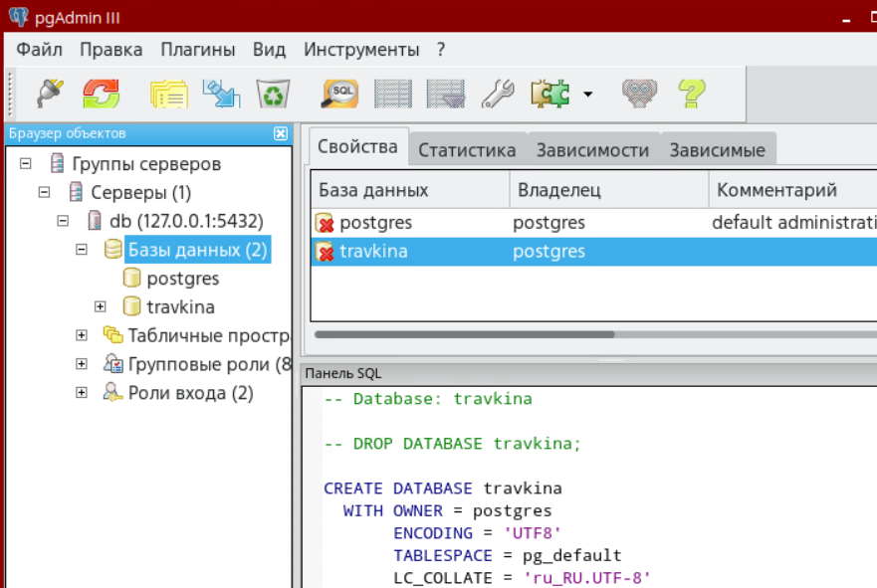Open the Правка menu

coord(110,50)
